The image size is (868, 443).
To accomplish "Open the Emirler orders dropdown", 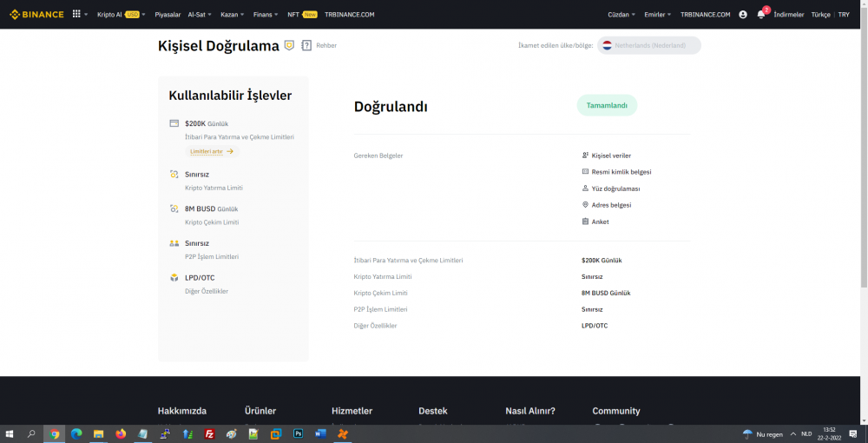I will point(659,15).
